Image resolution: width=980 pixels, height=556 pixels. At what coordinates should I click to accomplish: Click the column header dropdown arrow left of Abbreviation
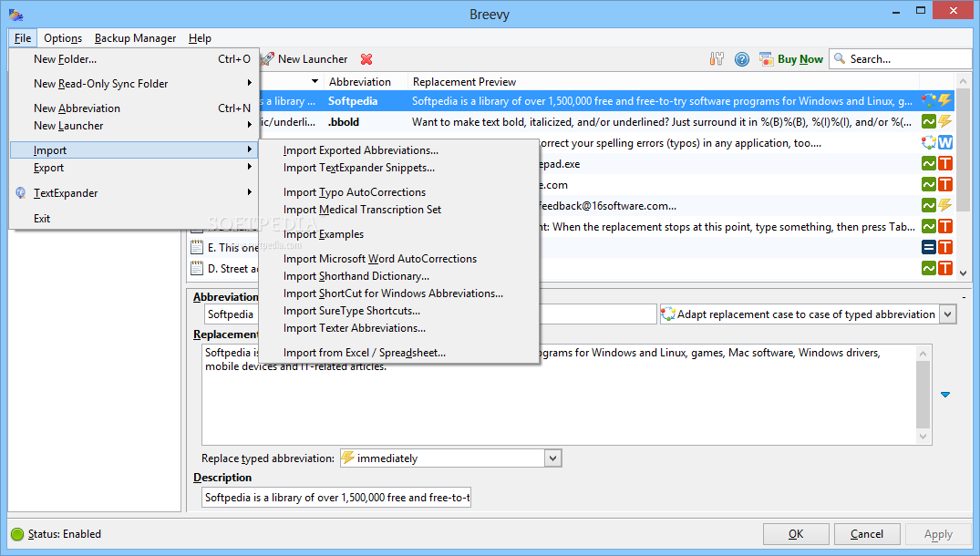[315, 81]
